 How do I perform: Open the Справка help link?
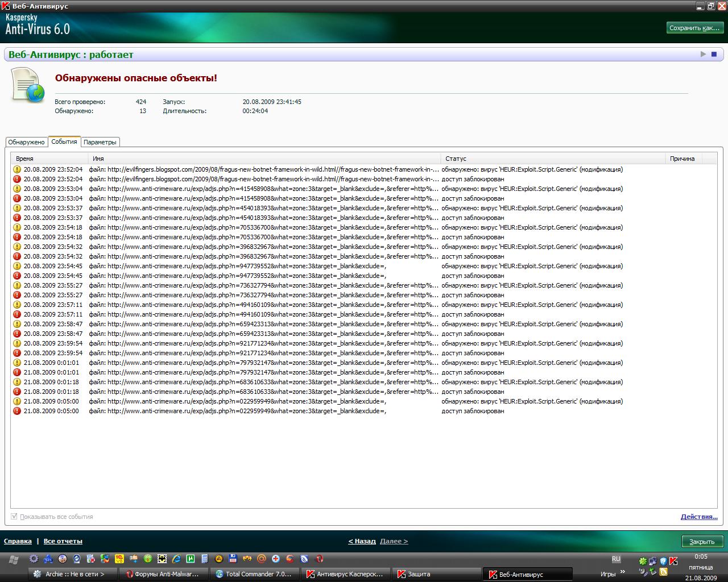point(18,541)
